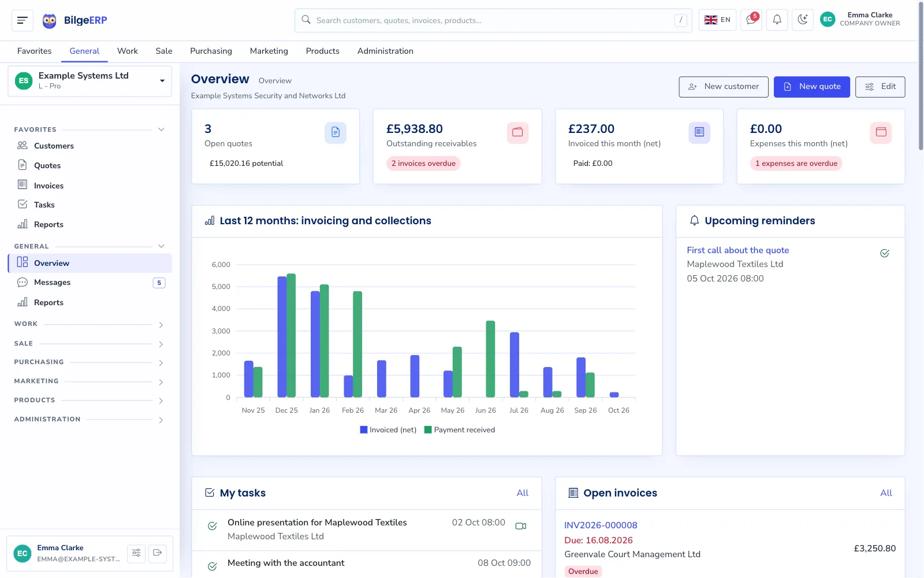Screen dimensions: 924x578
Task: Expand the PURCHASING sidebar section
Action: [x=161, y=363]
